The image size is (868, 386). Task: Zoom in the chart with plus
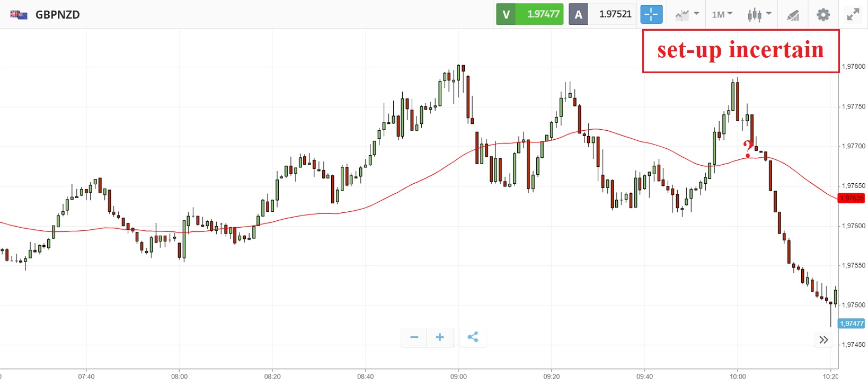[440, 337]
